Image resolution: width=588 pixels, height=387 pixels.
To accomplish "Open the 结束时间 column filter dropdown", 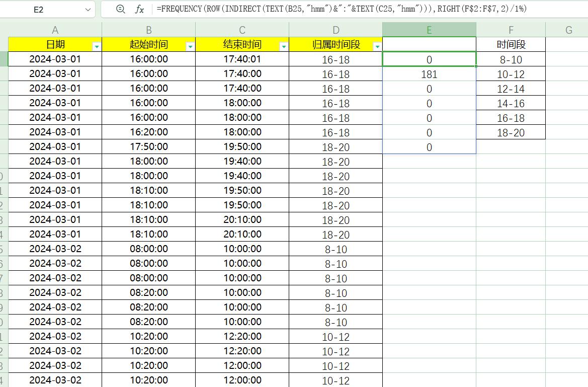I will pyautogui.click(x=284, y=46).
